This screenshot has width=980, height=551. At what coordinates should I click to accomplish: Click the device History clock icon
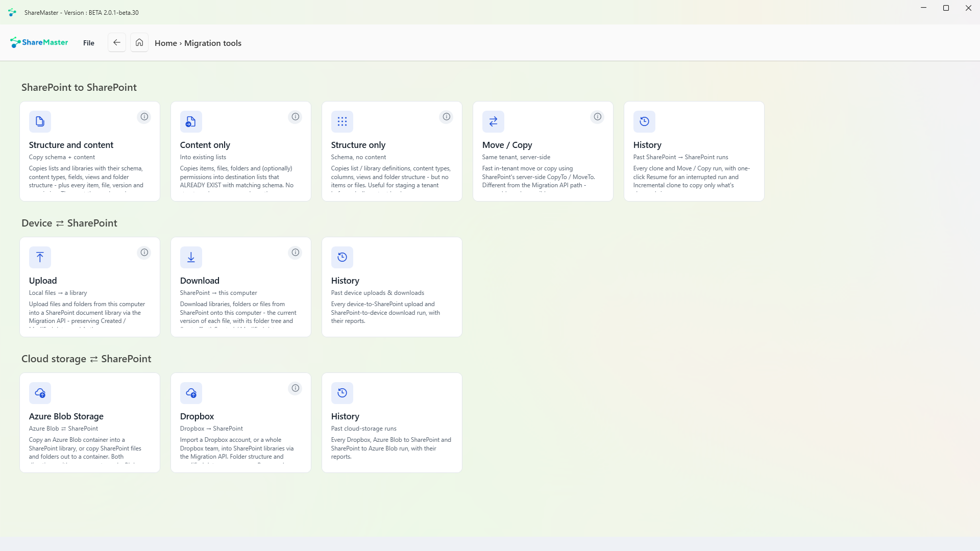coord(342,257)
